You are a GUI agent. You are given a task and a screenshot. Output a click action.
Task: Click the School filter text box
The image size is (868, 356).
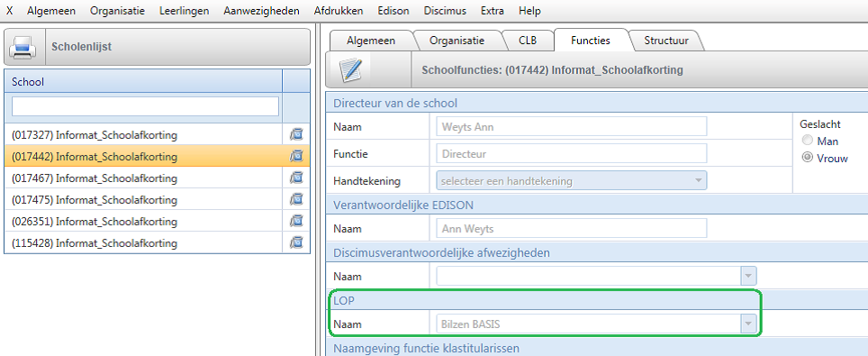pyautogui.click(x=145, y=106)
